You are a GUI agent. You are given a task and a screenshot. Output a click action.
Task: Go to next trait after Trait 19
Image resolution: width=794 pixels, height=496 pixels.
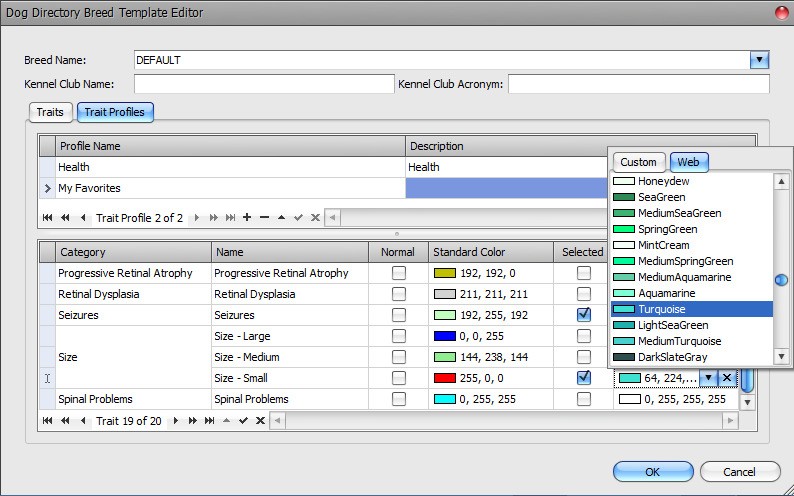176,421
